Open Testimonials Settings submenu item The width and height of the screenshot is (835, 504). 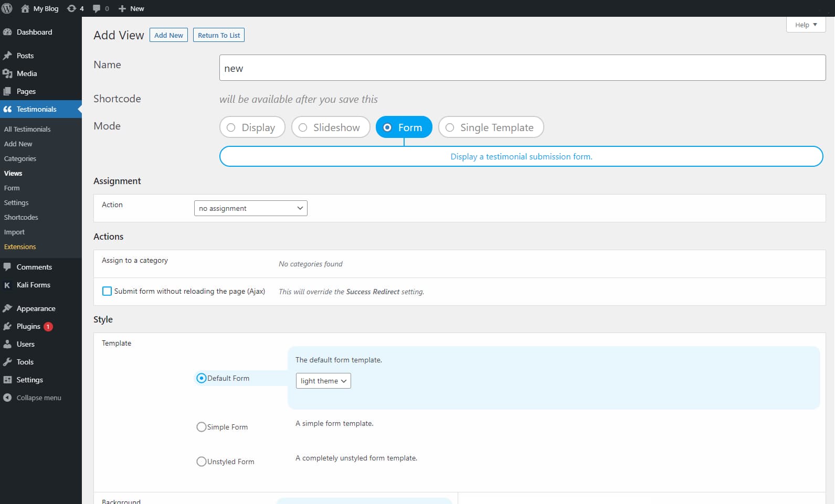(x=16, y=202)
